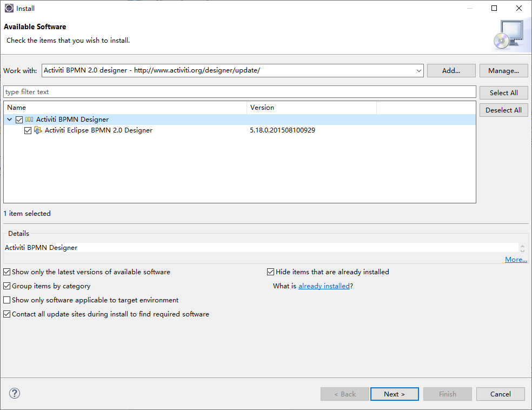Collapse the Activiti BPMN Designer tree node
The height and width of the screenshot is (410, 532).
(x=10, y=120)
